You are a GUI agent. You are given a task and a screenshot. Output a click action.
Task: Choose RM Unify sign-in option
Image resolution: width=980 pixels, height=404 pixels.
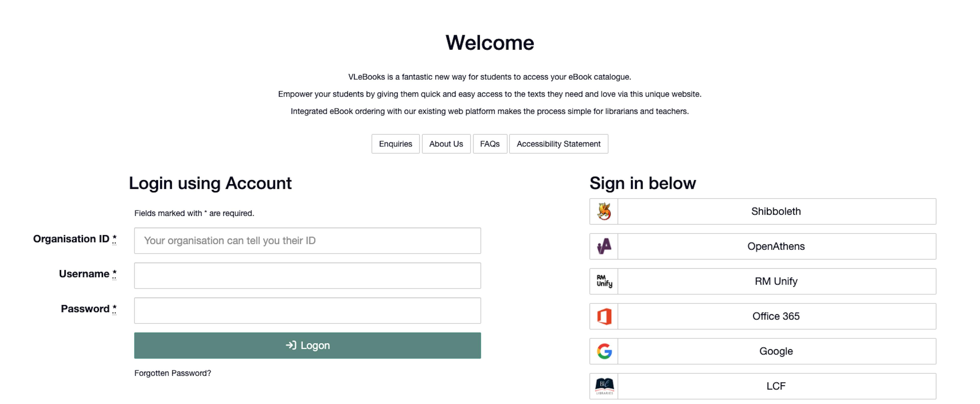[x=776, y=281]
